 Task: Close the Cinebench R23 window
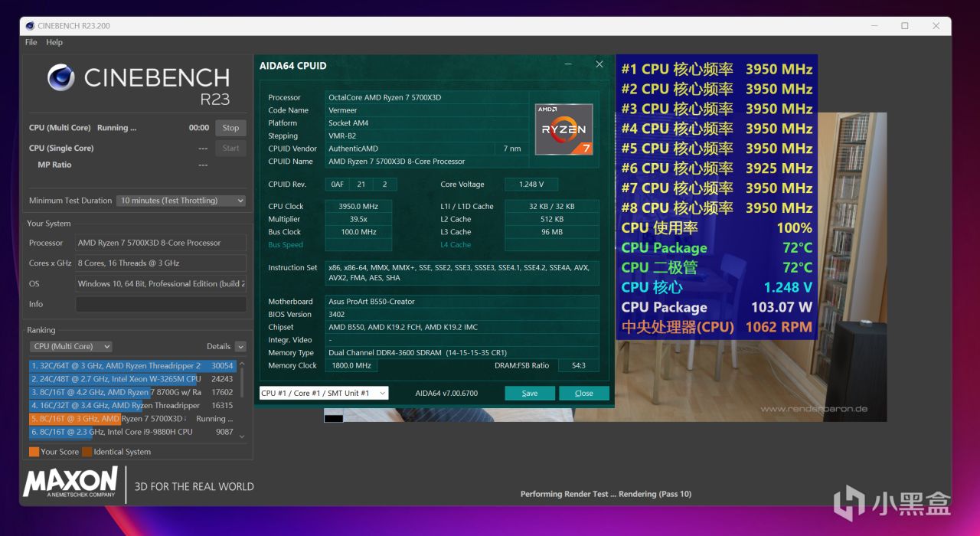coord(936,25)
